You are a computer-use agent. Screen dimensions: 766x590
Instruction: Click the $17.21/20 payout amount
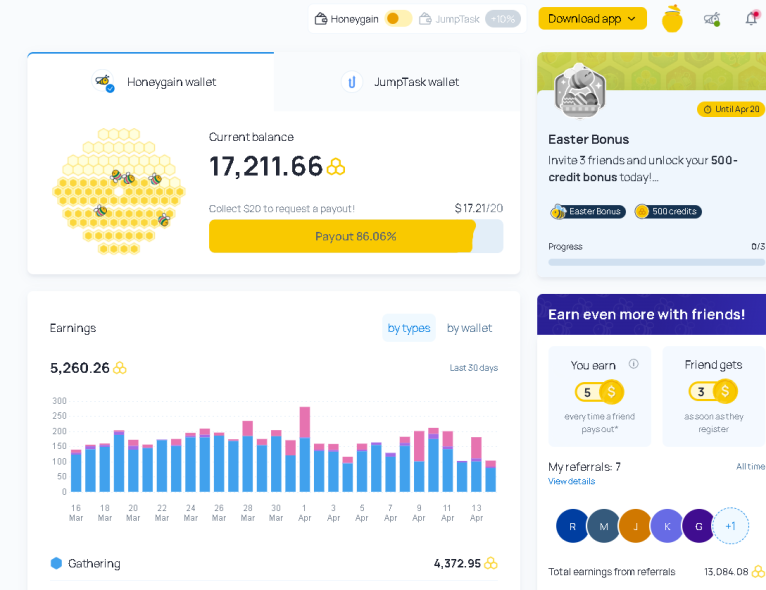pyautogui.click(x=478, y=209)
